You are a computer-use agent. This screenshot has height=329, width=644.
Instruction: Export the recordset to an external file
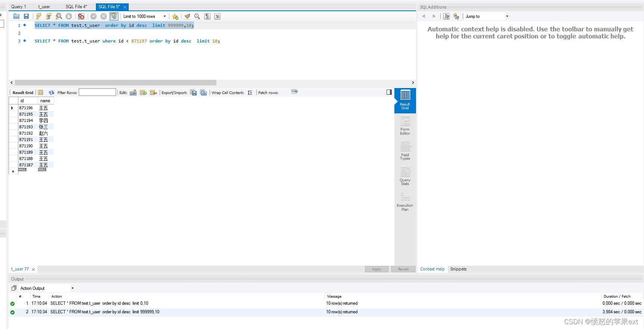tap(193, 93)
